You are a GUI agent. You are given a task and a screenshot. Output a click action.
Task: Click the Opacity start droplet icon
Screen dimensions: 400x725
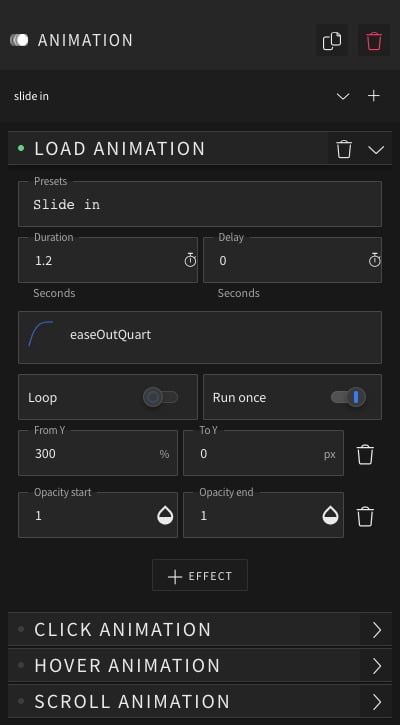pyautogui.click(x=165, y=515)
